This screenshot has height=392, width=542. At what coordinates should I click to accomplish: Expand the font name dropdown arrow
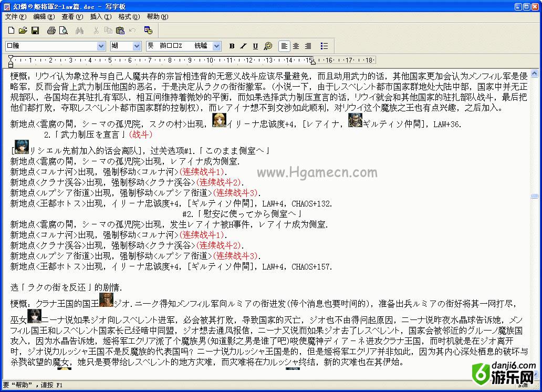tap(101, 46)
